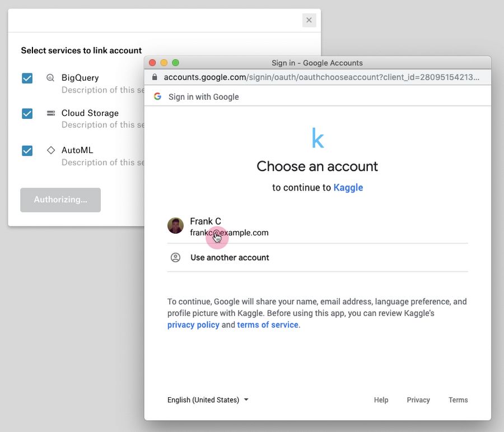Close the link account dialog with X
The height and width of the screenshot is (432, 504).
(309, 20)
